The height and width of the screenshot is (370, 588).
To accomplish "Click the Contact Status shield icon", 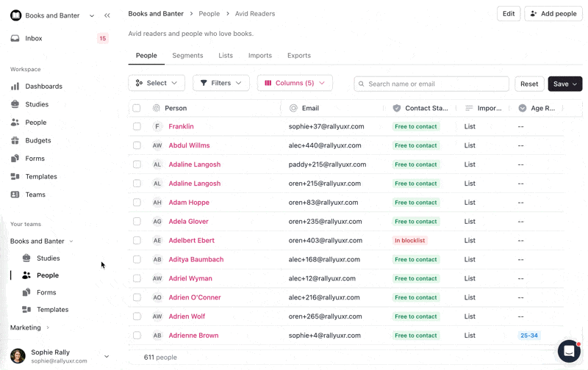I will (x=396, y=108).
